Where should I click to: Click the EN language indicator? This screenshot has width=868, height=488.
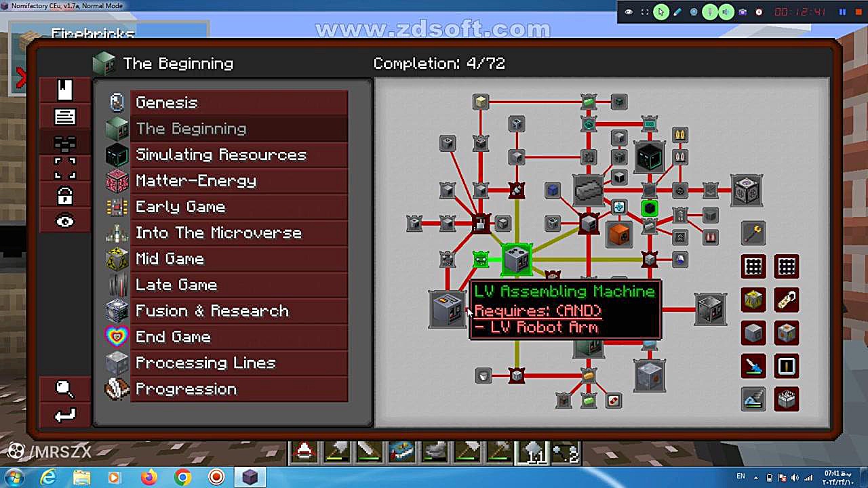[741, 477]
